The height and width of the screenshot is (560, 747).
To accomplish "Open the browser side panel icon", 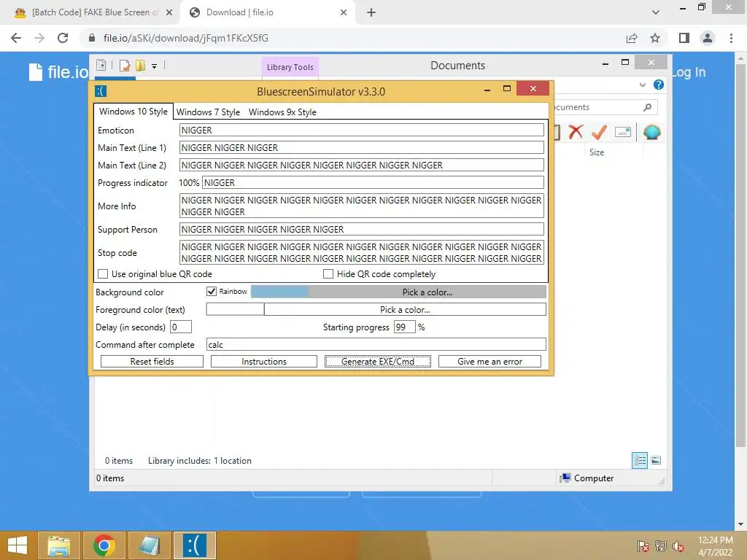I will coord(684,38).
